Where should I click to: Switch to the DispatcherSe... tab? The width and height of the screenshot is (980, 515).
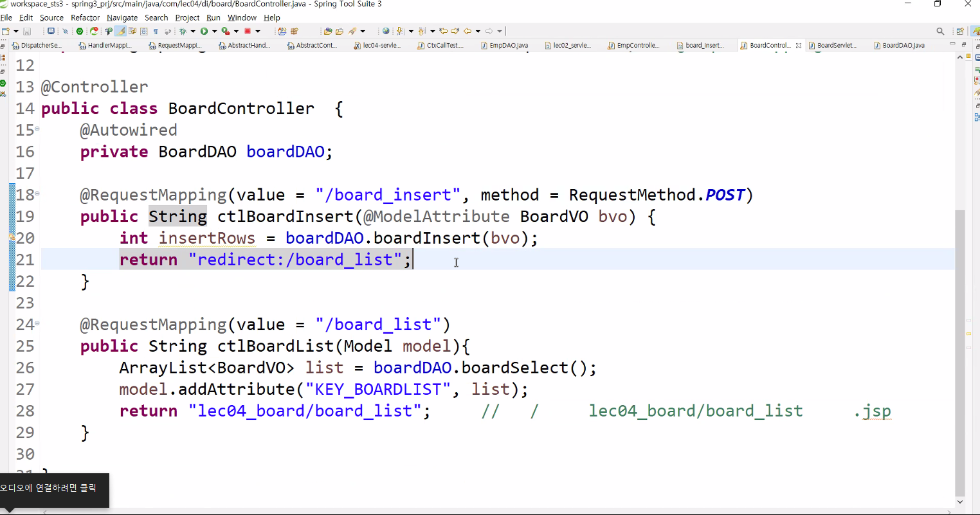[37, 45]
